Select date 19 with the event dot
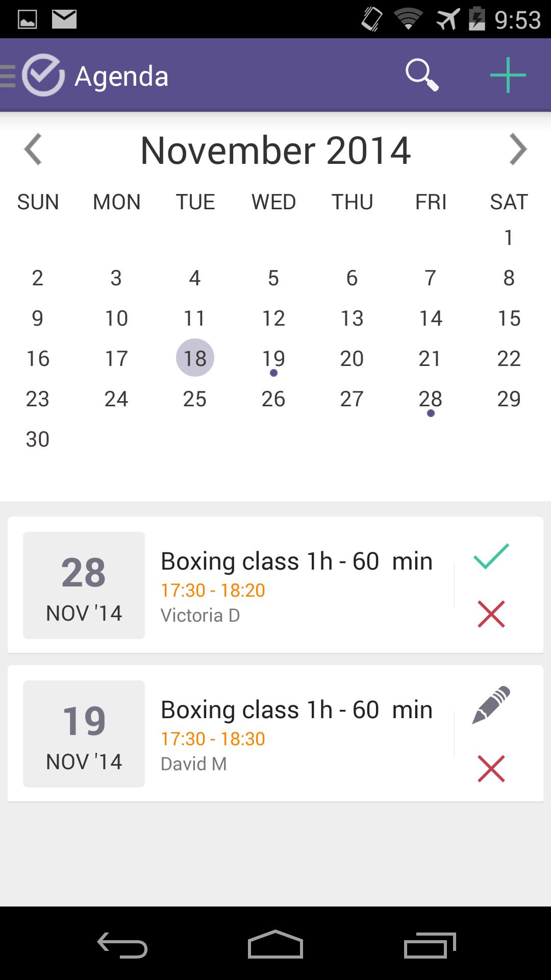 click(273, 358)
